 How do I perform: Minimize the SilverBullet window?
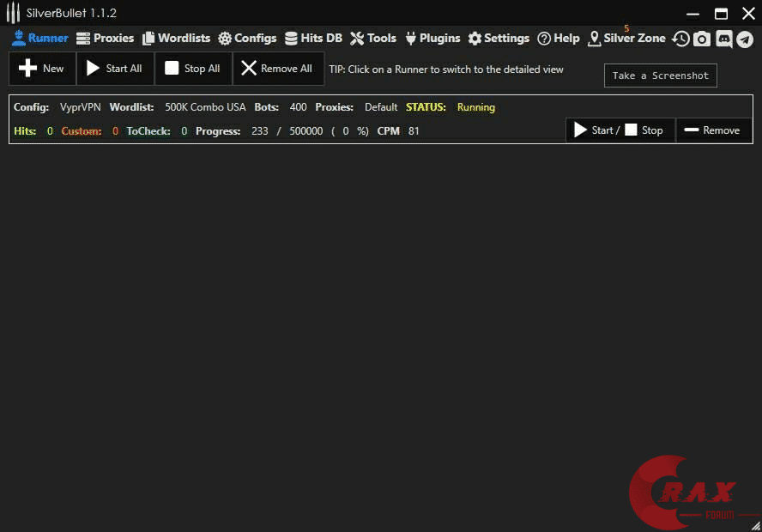[693, 13]
